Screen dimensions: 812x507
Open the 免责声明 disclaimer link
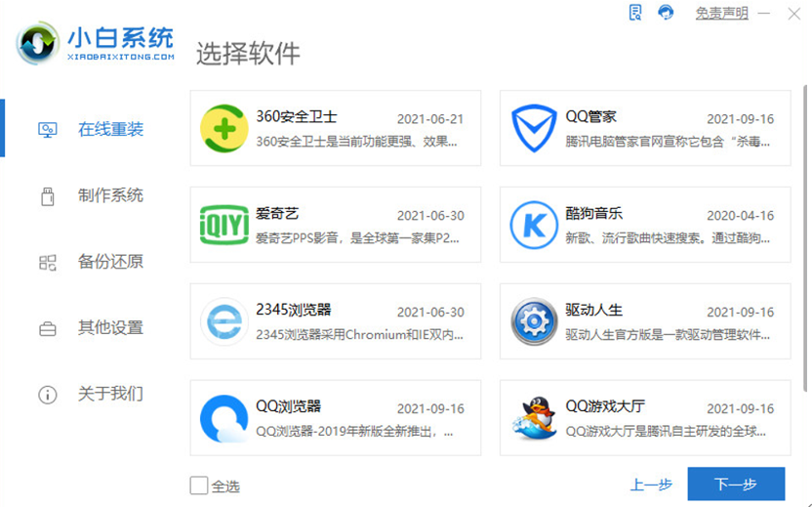pos(721,13)
